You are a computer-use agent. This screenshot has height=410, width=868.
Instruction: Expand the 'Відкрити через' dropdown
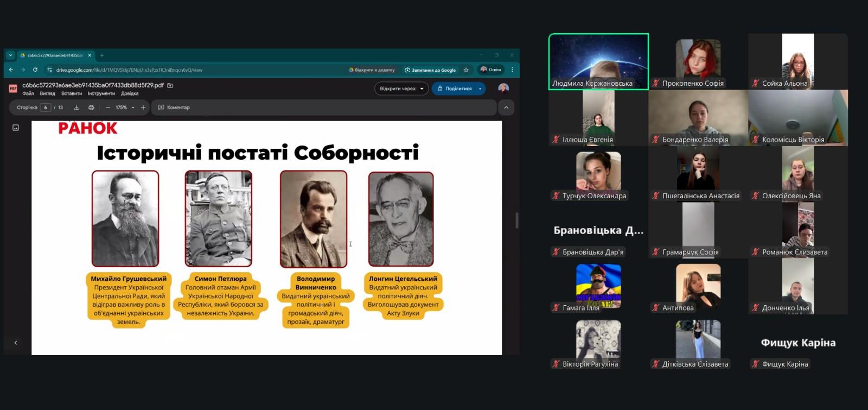pos(401,89)
